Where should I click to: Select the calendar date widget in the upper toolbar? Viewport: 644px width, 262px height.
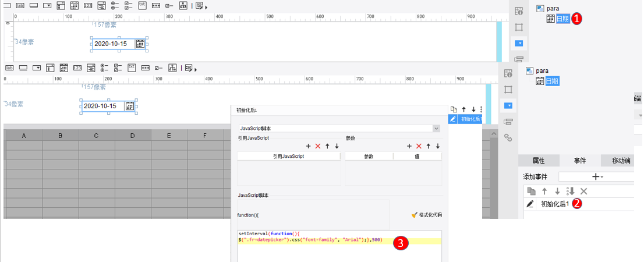point(75,5)
